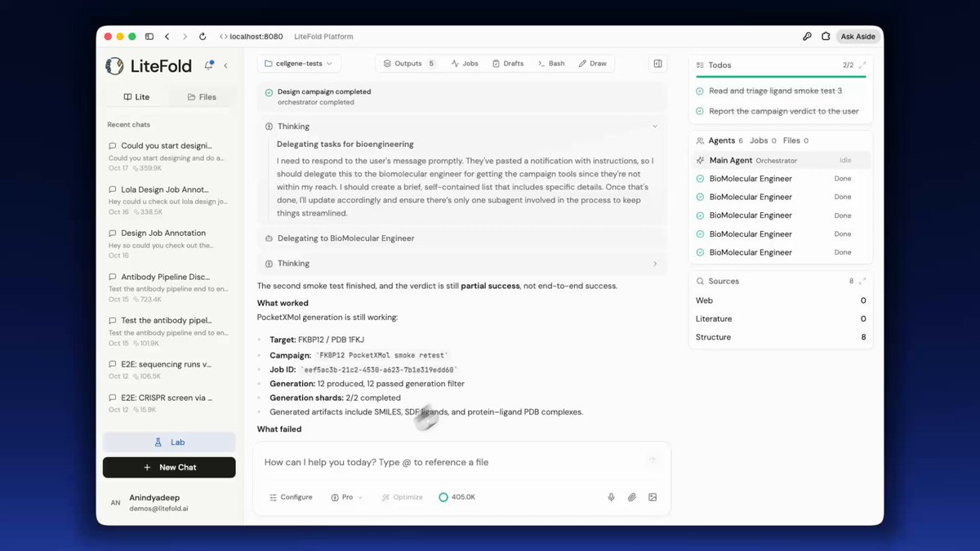The width and height of the screenshot is (980, 551).
Task: Open 'Could you start designi...' chat
Action: point(169,156)
